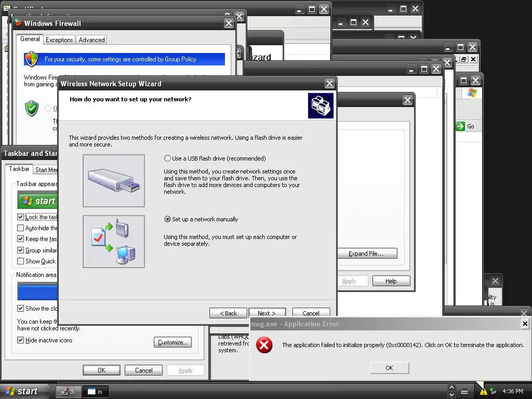Screen dimensions: 532x399
Task: Click the red error icon in msg.exe dialog
Action: click(264, 345)
